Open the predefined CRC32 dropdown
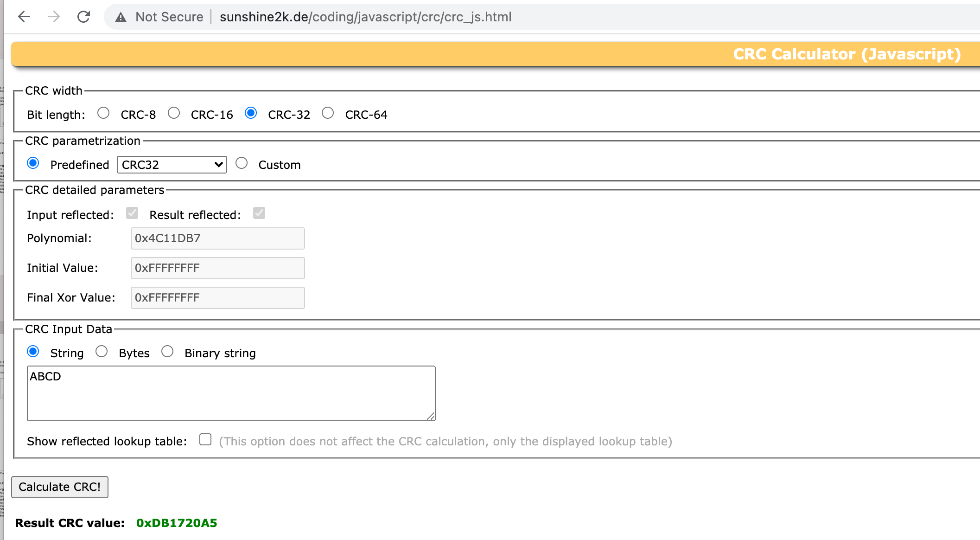The width and height of the screenshot is (980, 540). [x=172, y=165]
